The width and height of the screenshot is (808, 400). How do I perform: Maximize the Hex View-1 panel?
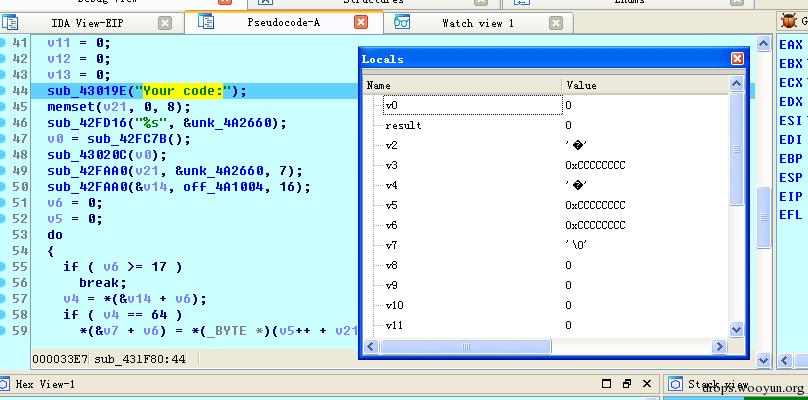tap(607, 384)
